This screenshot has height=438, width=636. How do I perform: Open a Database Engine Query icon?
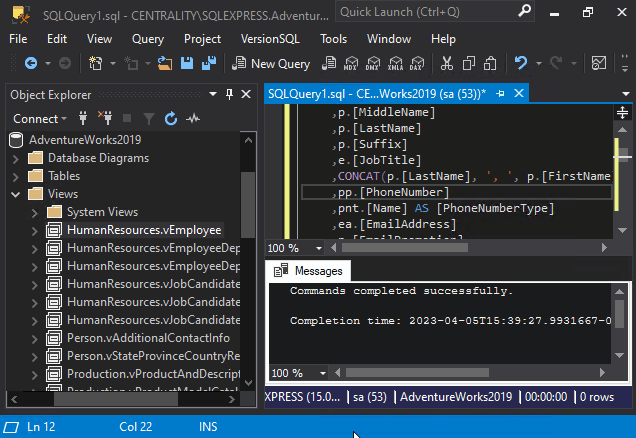click(329, 63)
